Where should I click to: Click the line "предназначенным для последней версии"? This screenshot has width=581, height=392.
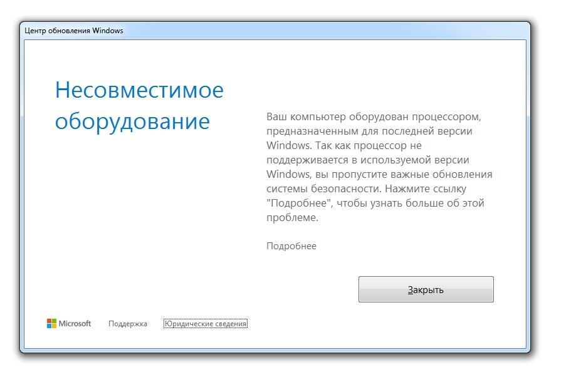(369, 132)
